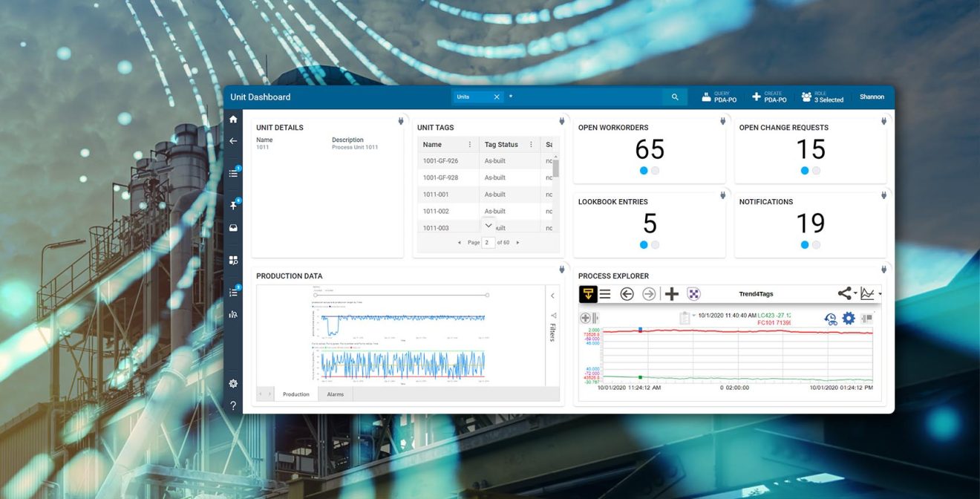The height and width of the screenshot is (499, 980).
Task: Click the back arrow in left sidebar
Action: tap(233, 141)
